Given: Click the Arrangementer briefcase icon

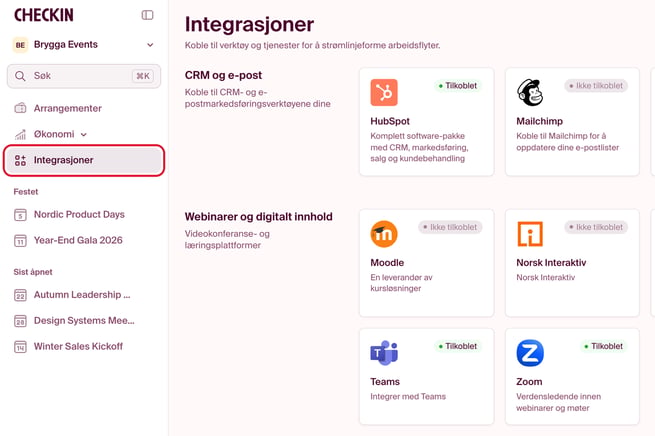Looking at the screenshot, I should (20, 109).
